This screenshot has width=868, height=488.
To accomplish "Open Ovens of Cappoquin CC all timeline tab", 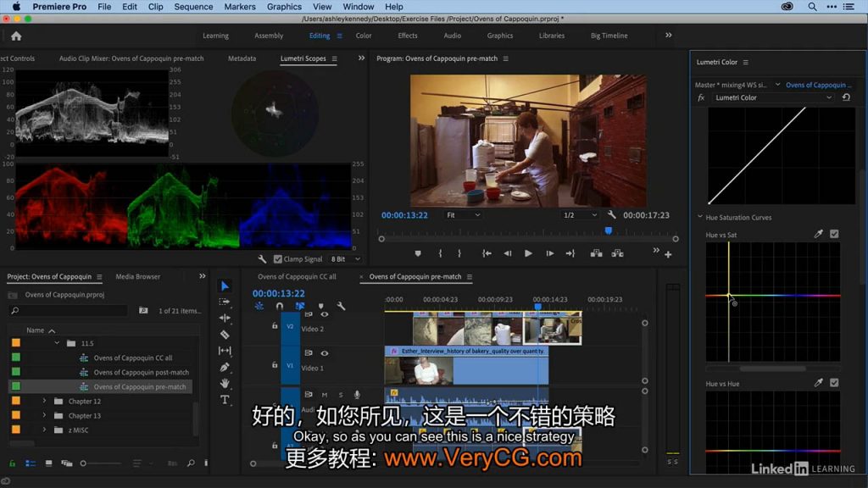I will (x=297, y=277).
